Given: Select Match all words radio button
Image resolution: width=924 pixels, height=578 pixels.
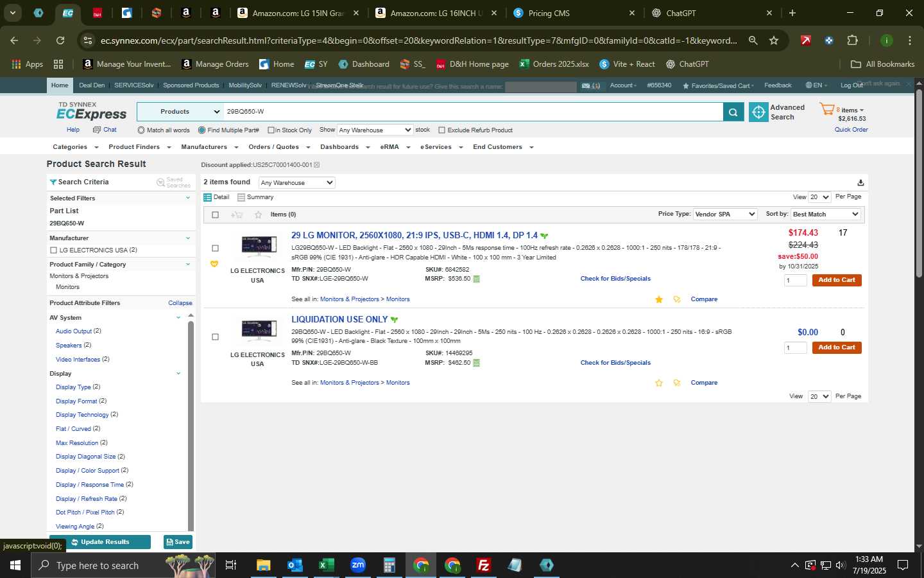Looking at the screenshot, I should 141,130.
